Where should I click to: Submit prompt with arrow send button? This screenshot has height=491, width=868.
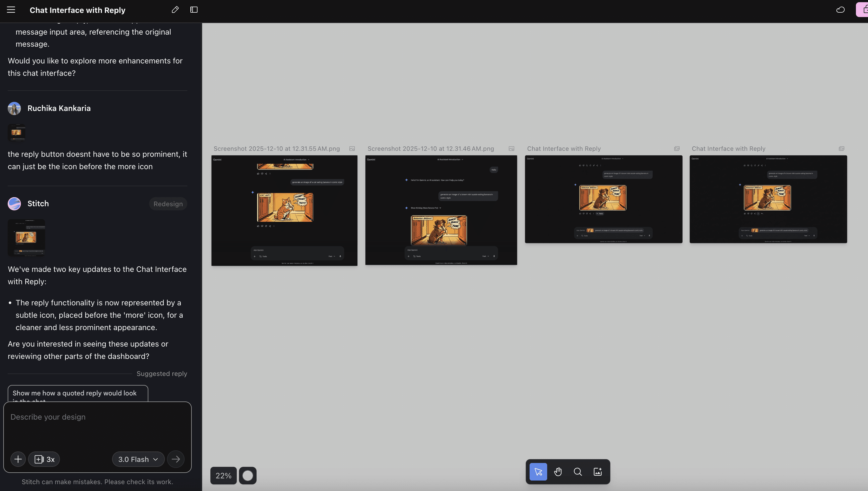click(176, 459)
